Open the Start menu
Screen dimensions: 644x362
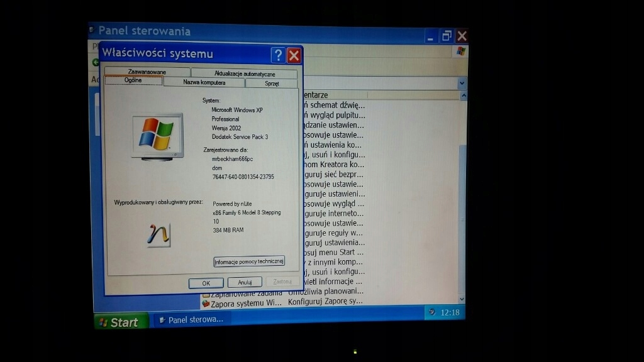pyautogui.click(x=121, y=322)
